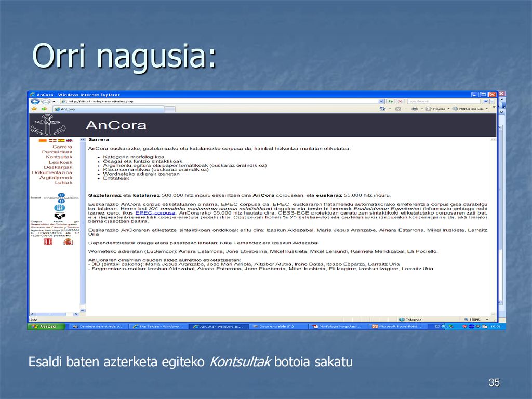
Task: Click the Add to Favorites icon
Action: pyautogui.click(x=44, y=109)
